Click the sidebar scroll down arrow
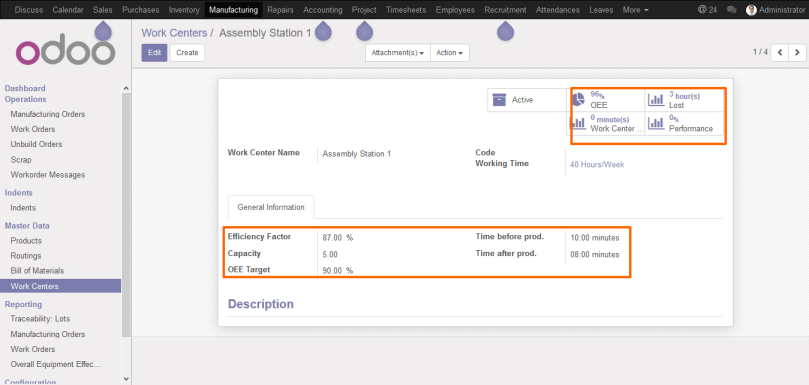The image size is (809, 385). [x=126, y=379]
